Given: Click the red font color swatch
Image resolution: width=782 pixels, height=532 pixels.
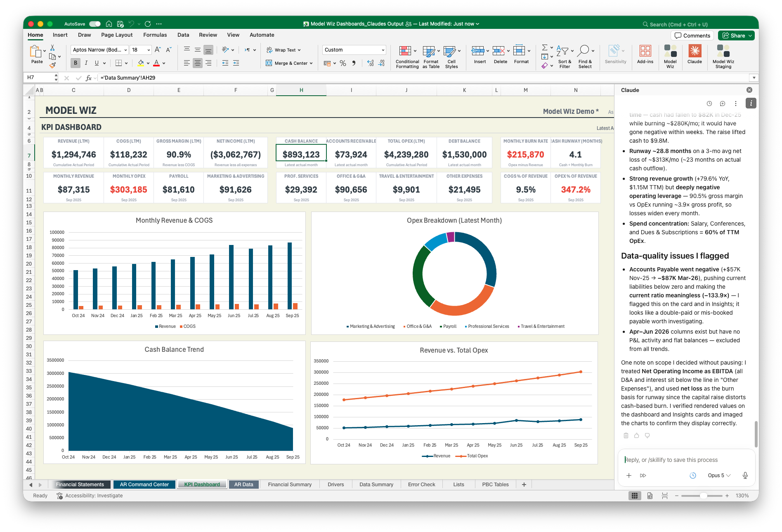Looking at the screenshot, I should click(x=156, y=63).
